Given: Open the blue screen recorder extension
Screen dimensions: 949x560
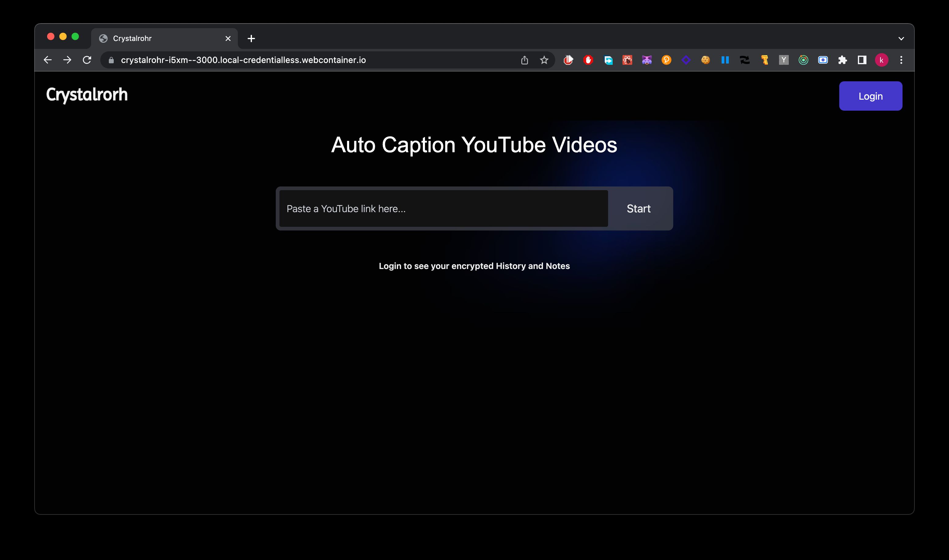Looking at the screenshot, I should tap(823, 60).
